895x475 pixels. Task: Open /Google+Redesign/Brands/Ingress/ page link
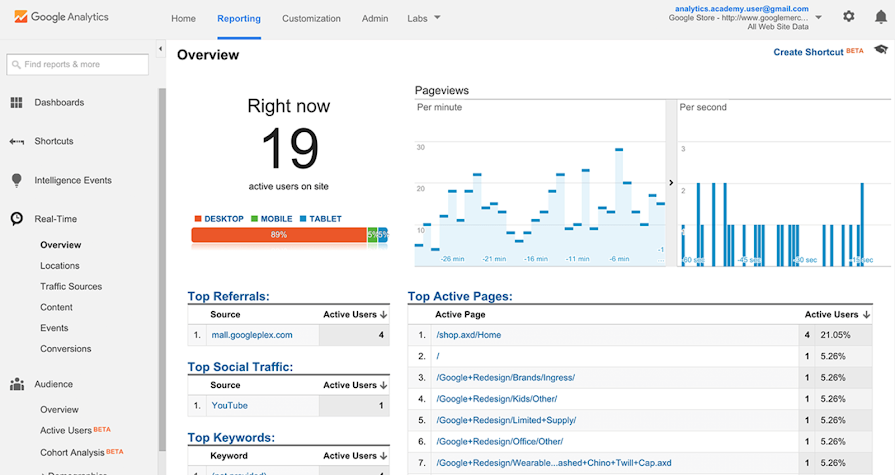click(506, 377)
